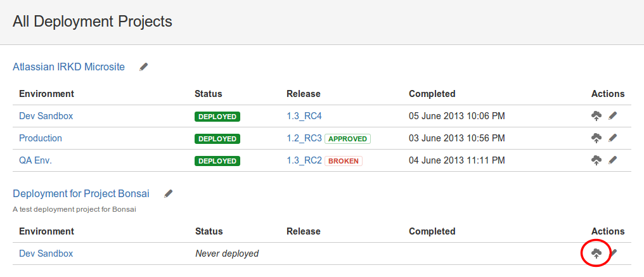Click the DEPLOYED badge in the QA Env. row
This screenshot has width=644, height=277.
[217, 161]
